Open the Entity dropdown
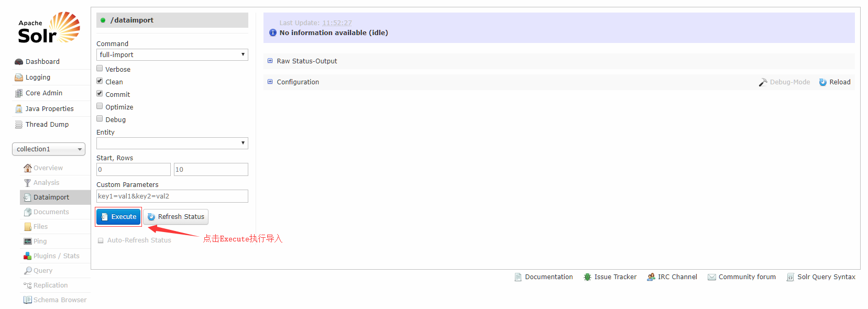The height and width of the screenshot is (309, 868). pyautogui.click(x=172, y=143)
